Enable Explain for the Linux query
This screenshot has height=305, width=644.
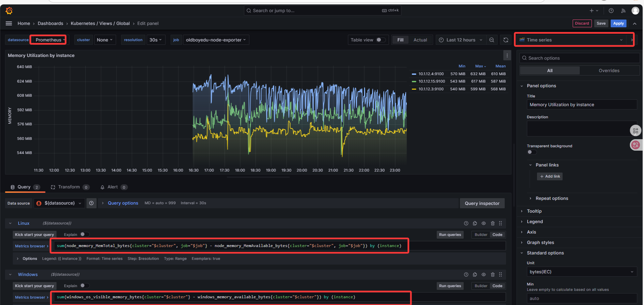84,235
